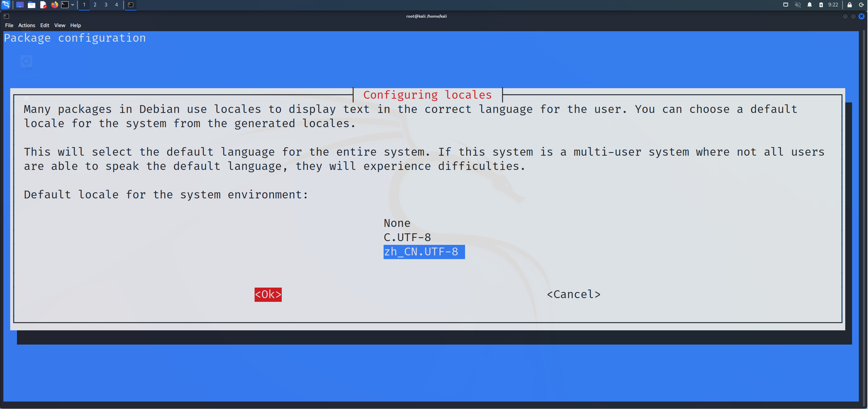Open the View menu

coord(59,25)
